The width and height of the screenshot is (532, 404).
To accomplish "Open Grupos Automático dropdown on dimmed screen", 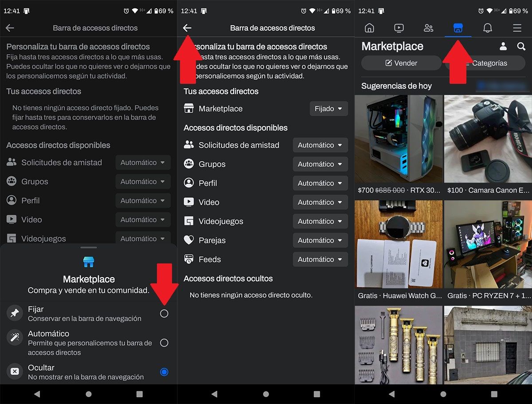I will click(x=143, y=182).
